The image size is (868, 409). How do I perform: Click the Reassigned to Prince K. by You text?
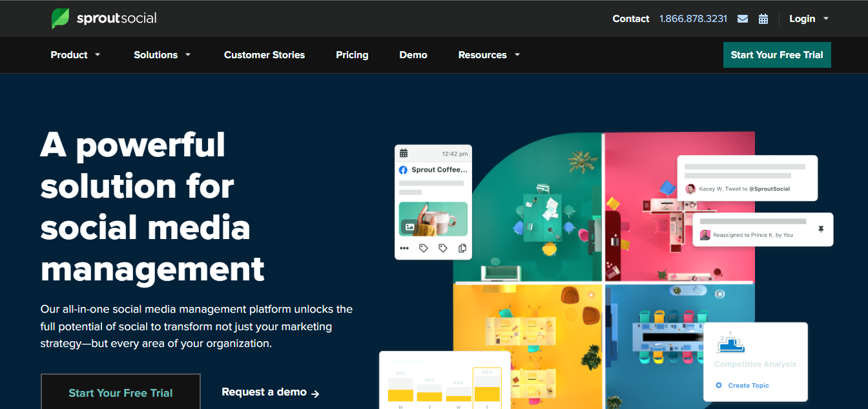coord(752,235)
